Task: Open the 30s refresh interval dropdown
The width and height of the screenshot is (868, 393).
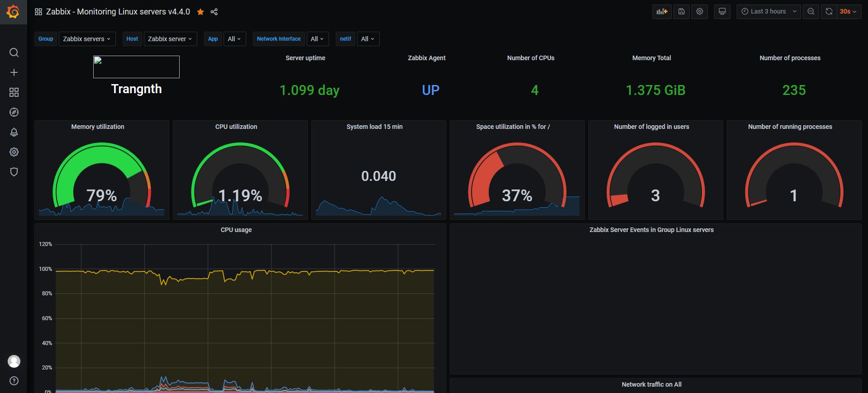Action: point(848,12)
